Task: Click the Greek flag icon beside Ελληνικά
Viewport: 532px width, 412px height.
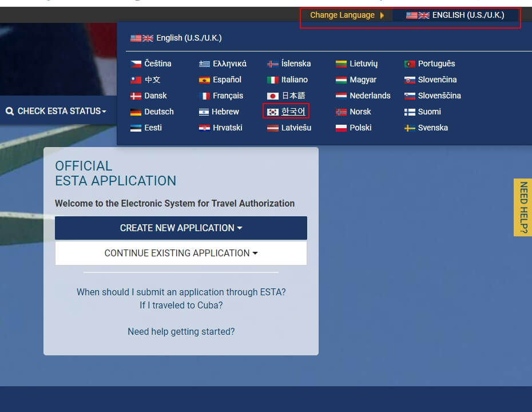Action: 204,64
